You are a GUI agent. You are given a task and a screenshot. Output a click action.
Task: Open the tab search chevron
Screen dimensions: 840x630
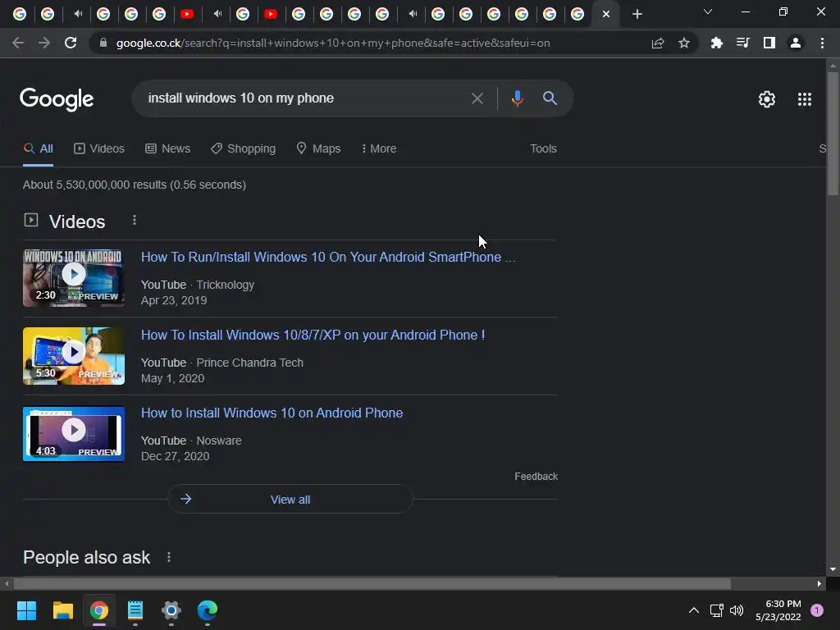click(x=708, y=11)
